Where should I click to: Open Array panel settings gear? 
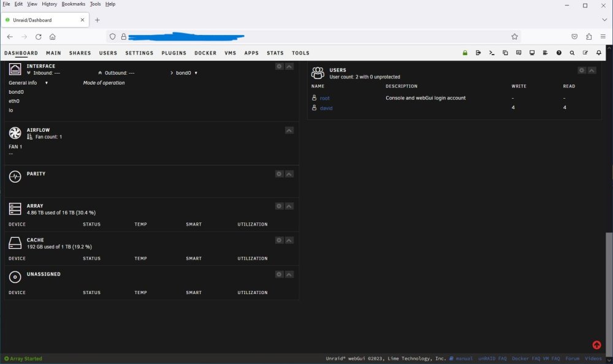279,206
